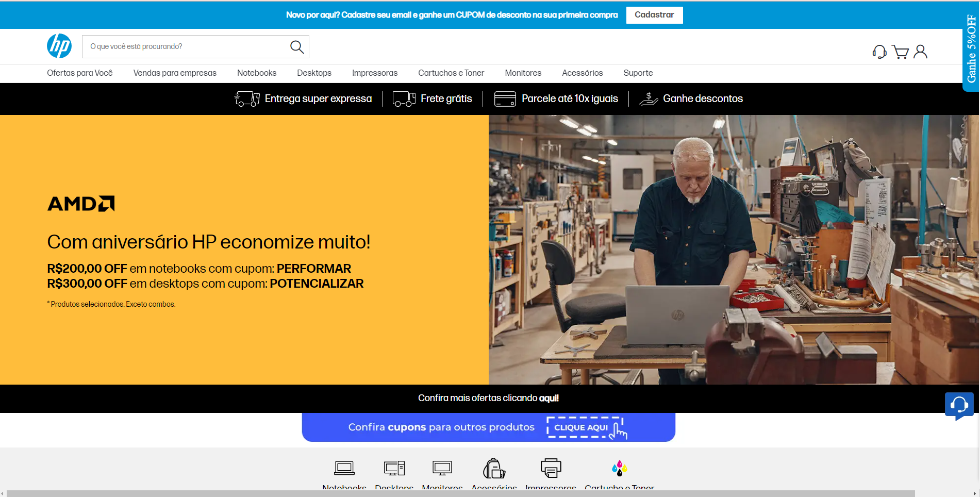980x497 pixels.
Task: Select the Monitores category icon
Action: point(442,468)
